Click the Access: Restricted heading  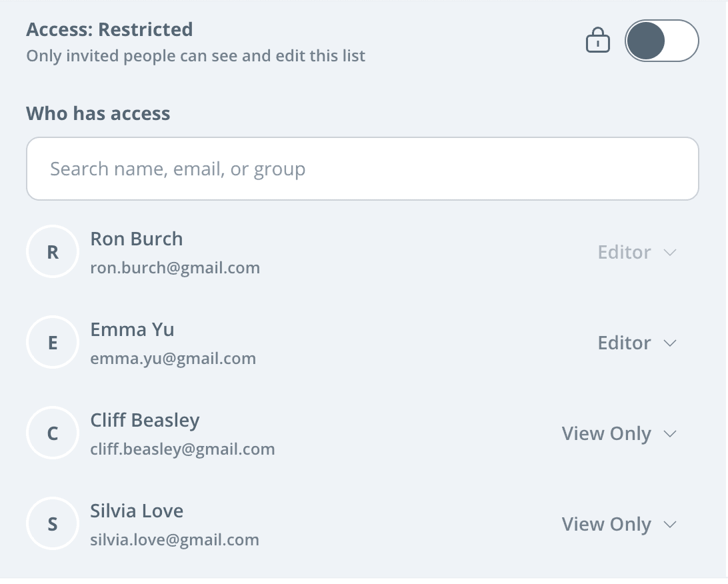click(109, 29)
